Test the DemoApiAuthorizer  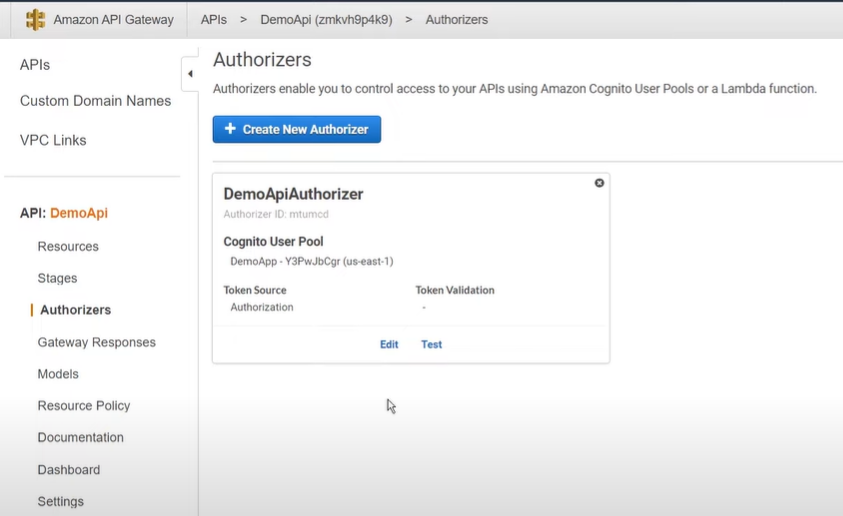[431, 345]
